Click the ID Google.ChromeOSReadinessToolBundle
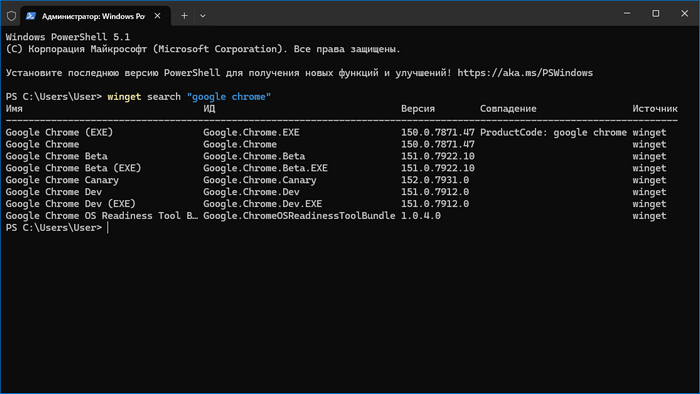This screenshot has height=394, width=700. click(299, 216)
